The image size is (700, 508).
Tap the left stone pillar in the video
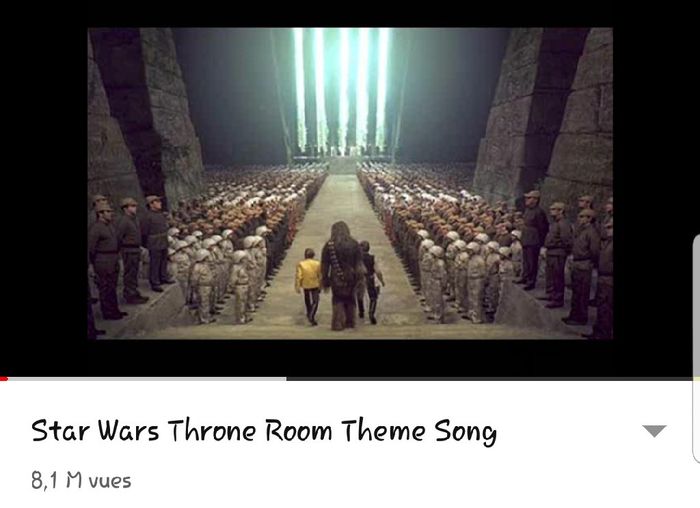click(x=145, y=116)
